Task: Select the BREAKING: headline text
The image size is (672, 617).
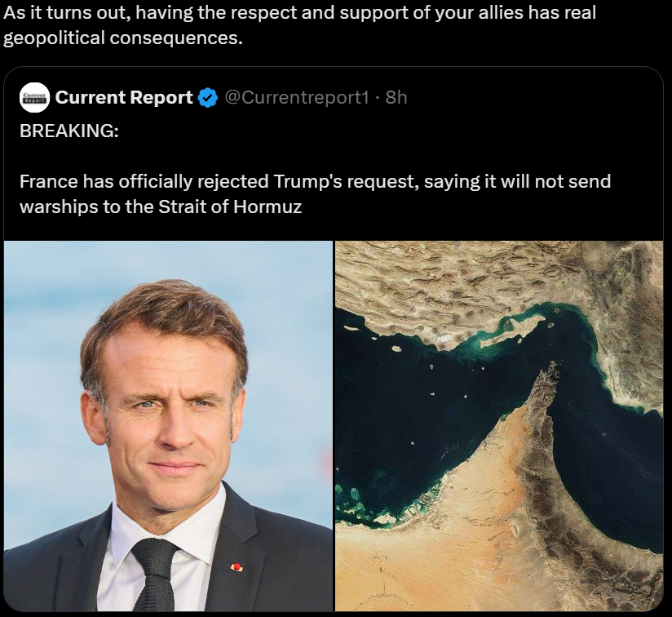Action: pos(69,131)
